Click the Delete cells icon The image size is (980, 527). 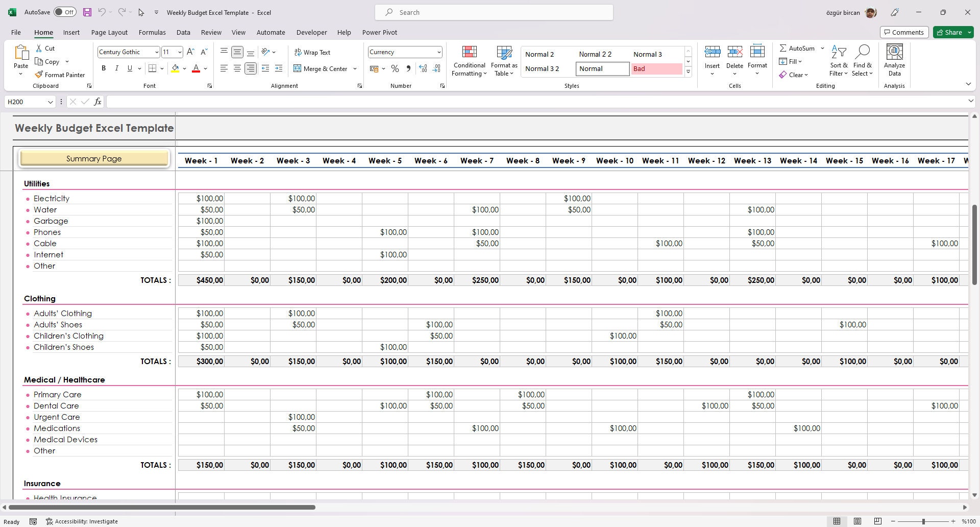tap(734, 52)
